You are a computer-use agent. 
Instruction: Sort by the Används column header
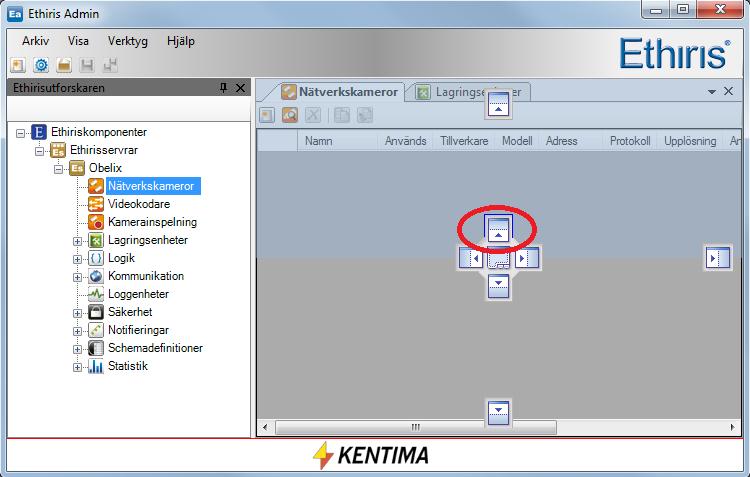(406, 141)
